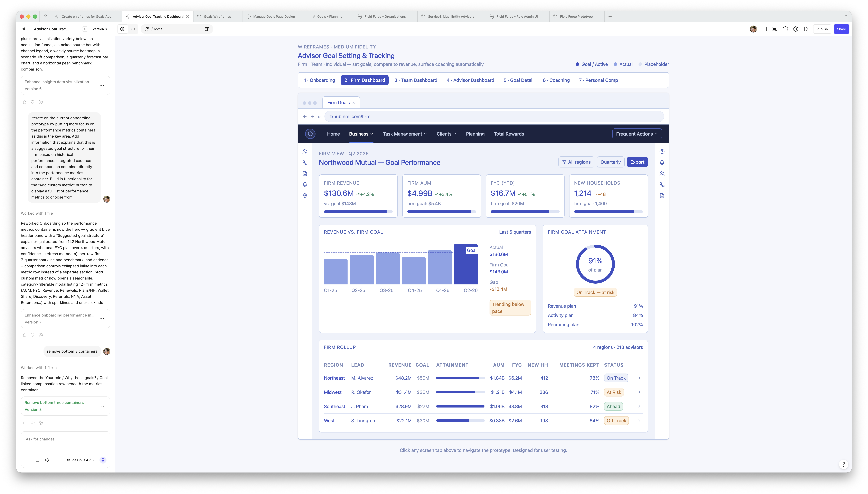Reload the preview using the refresh icon
Viewport: 868px width, 494px height.
click(147, 29)
